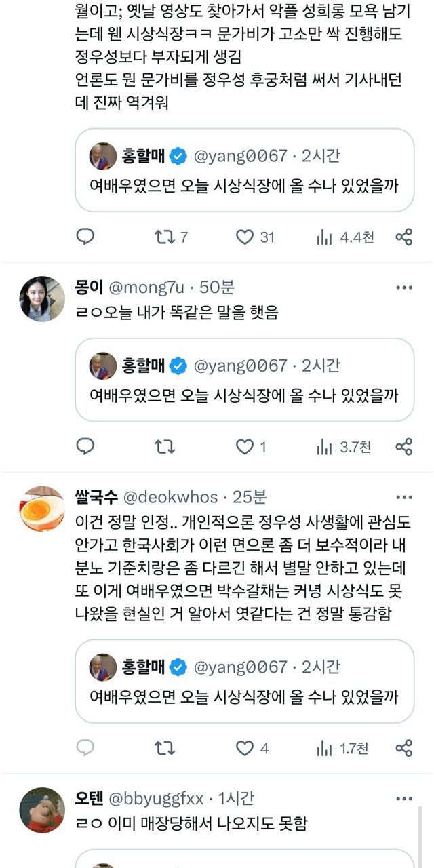The height and width of the screenshot is (868, 434).
Task: Reply to 몽이's tweet
Action: pyautogui.click(x=85, y=446)
